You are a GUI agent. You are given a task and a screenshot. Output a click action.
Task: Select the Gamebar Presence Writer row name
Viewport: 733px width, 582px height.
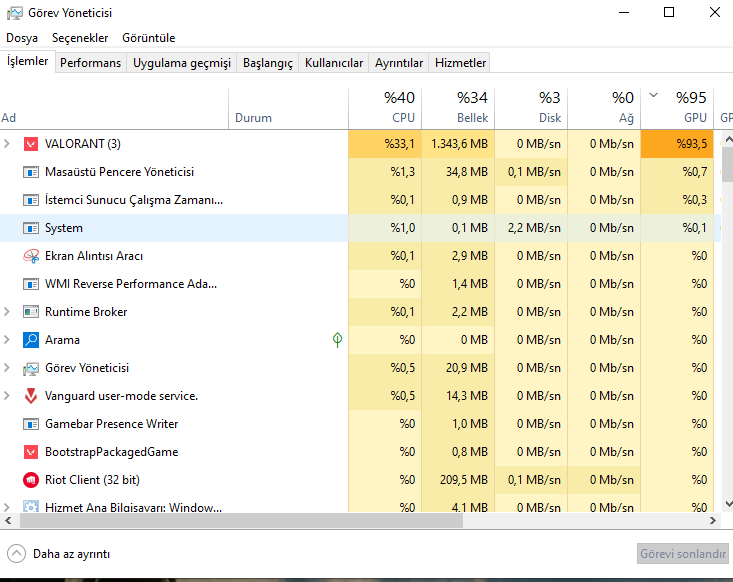[111, 424]
